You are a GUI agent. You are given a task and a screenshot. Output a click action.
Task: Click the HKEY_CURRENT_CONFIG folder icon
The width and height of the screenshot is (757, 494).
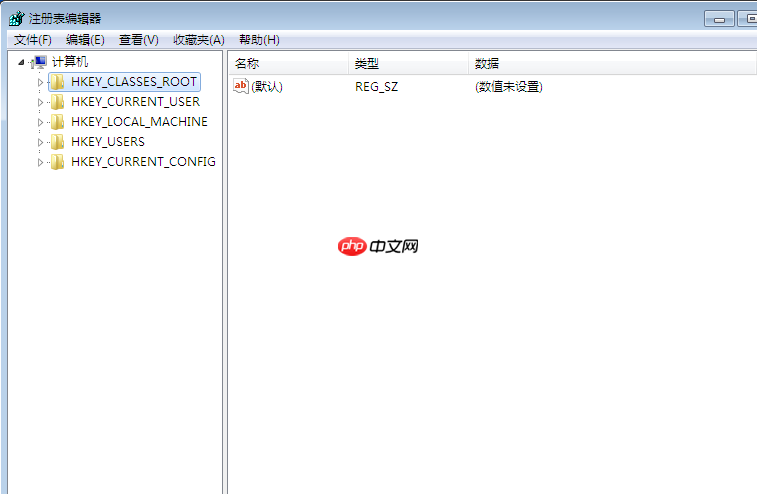click(57, 162)
